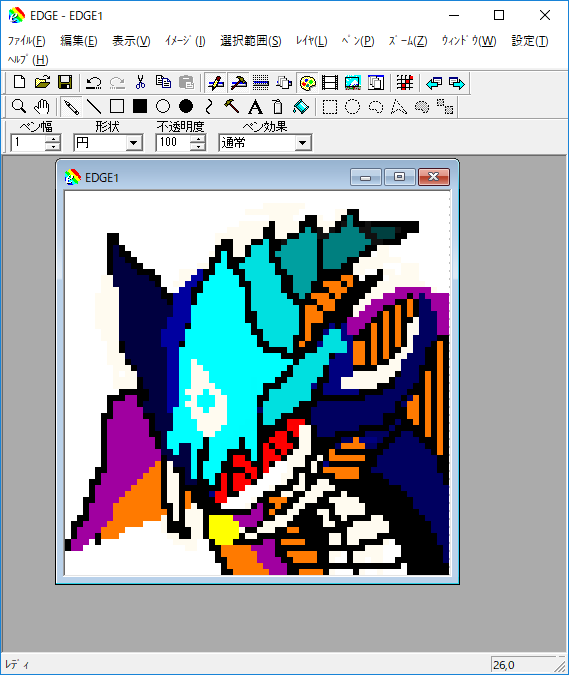
Task: Open the ペン(P) menu
Action: coord(358,41)
